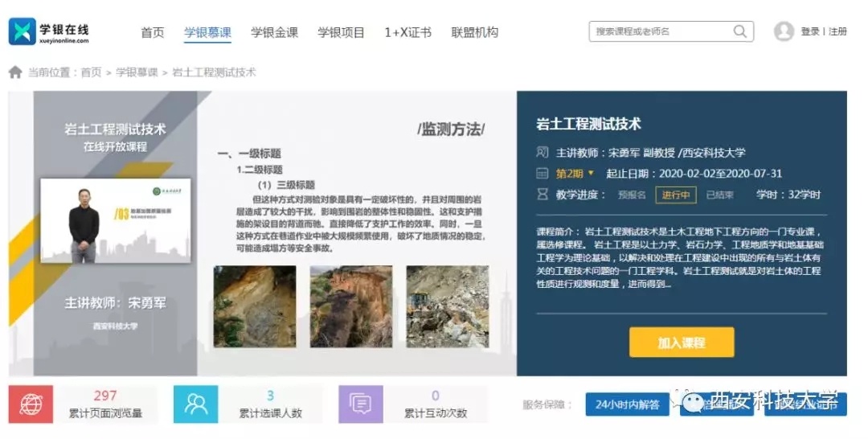
Task: Click the 服务保障 label
Action: pyautogui.click(x=547, y=404)
